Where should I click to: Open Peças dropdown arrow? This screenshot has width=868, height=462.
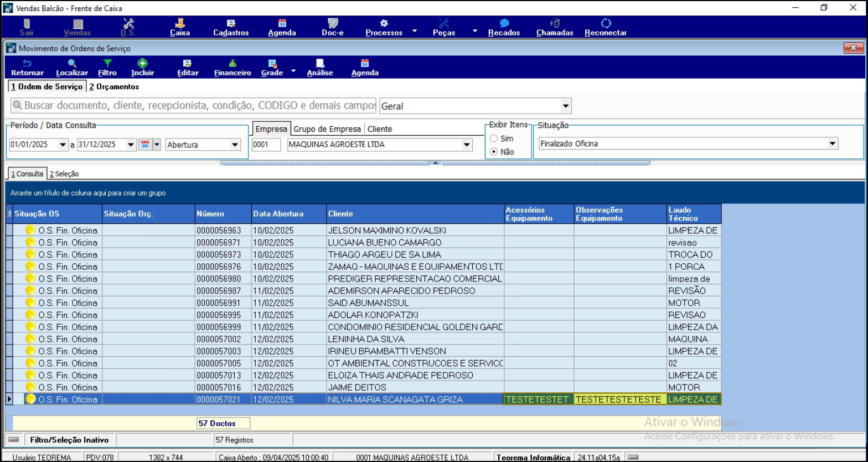(474, 31)
